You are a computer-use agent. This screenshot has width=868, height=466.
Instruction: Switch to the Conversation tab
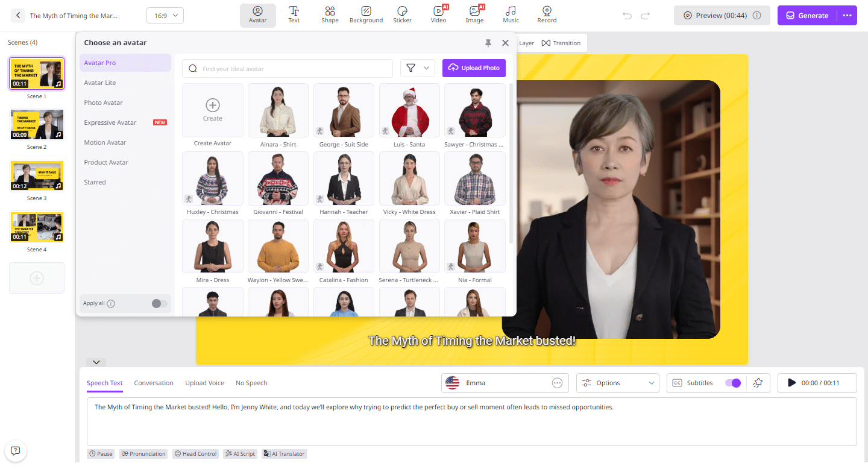[x=154, y=383]
